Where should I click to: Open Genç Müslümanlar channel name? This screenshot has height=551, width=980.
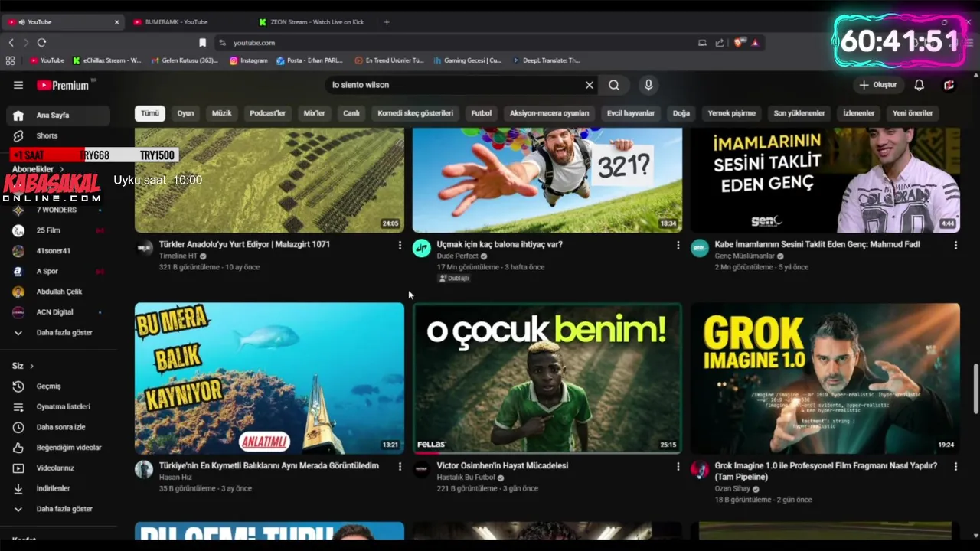point(744,256)
